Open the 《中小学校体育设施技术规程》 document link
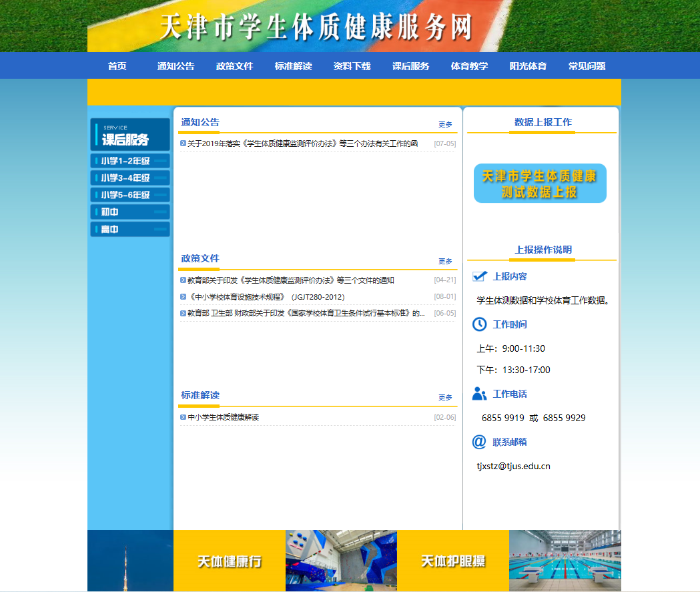 click(266, 297)
